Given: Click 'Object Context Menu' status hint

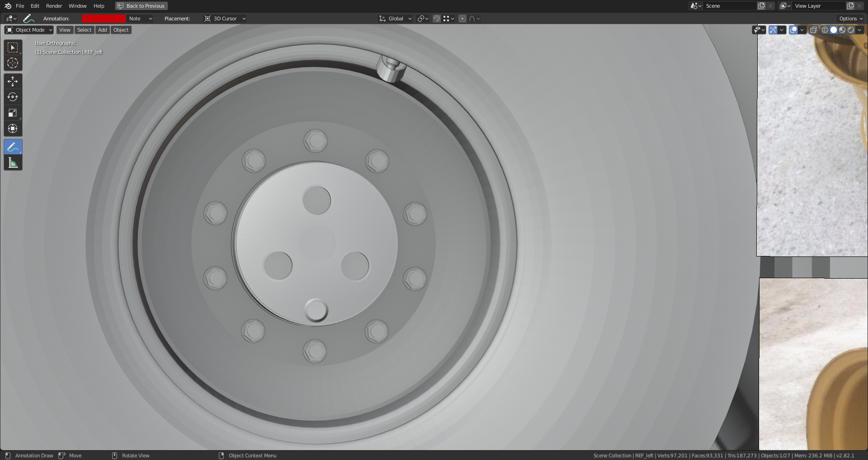Looking at the screenshot, I should click(252, 455).
